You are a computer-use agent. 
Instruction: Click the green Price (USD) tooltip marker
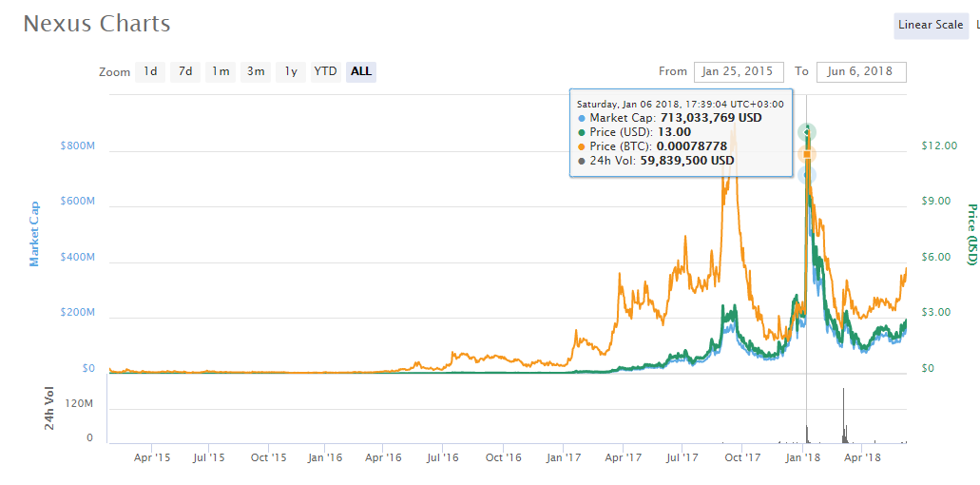coord(807,132)
